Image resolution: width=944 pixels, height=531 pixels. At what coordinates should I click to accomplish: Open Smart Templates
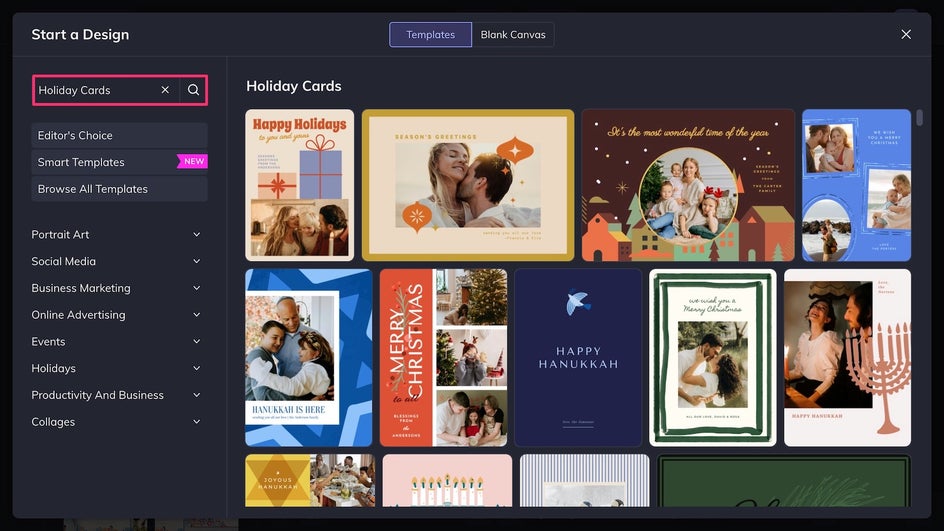(119, 162)
